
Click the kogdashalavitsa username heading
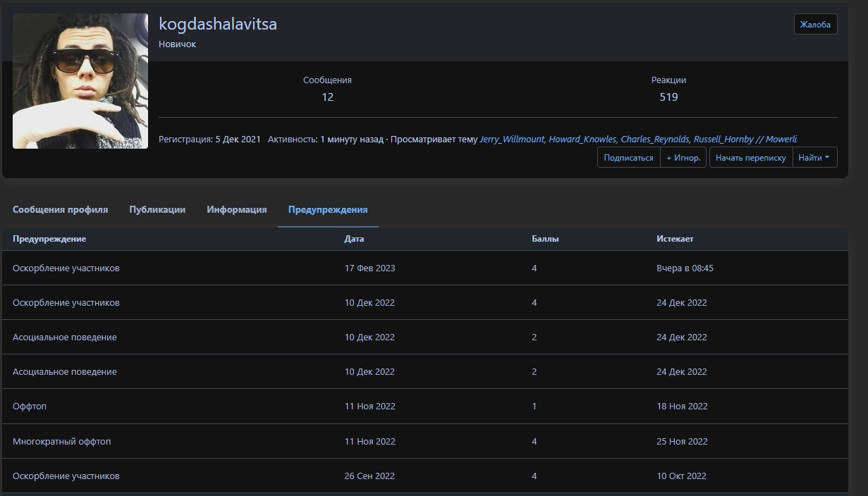pos(218,24)
